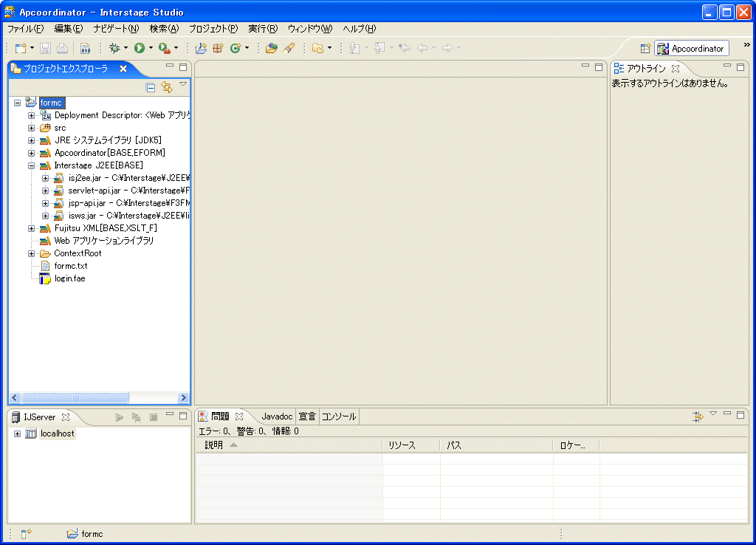Open Run button dropdown arrow
756x545 pixels.
point(151,48)
